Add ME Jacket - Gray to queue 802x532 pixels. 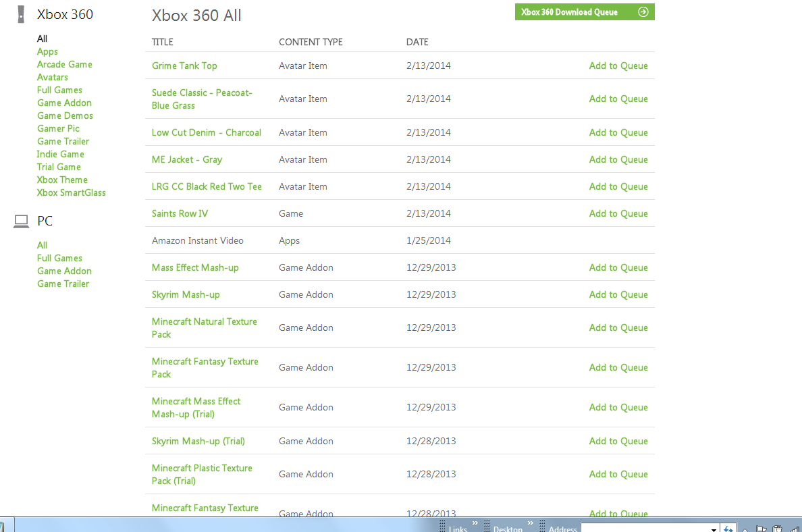click(618, 160)
